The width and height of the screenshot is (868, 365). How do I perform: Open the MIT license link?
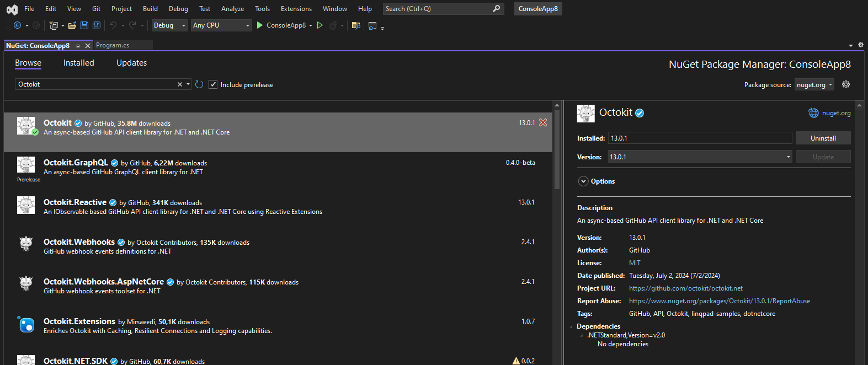click(635, 263)
